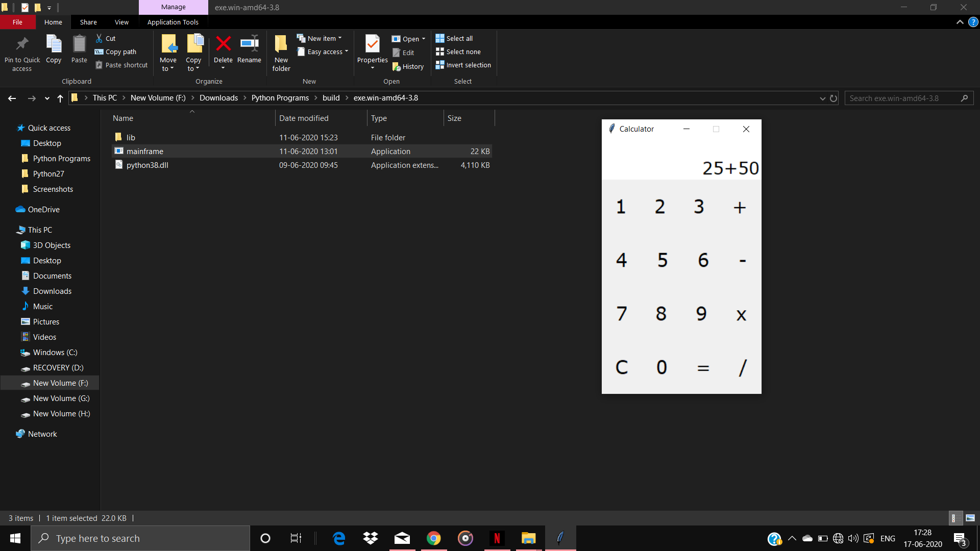The height and width of the screenshot is (551, 980).
Task: Click the New folder icon
Action: click(x=281, y=44)
